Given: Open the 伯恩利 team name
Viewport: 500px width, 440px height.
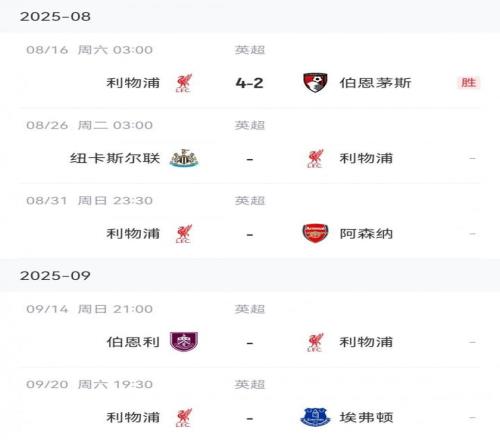Looking at the screenshot, I should [x=133, y=342].
